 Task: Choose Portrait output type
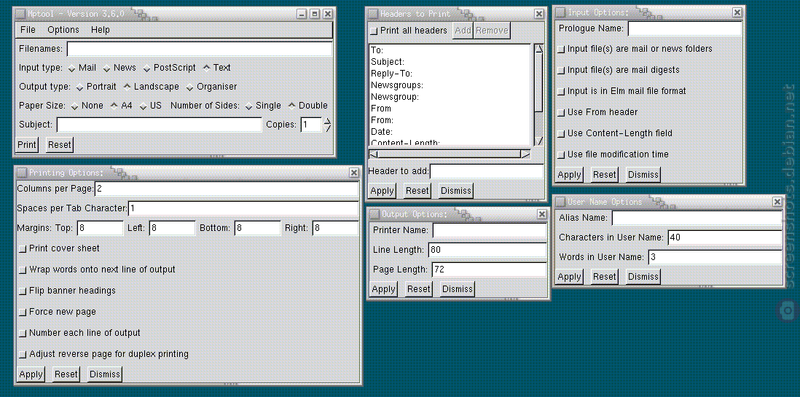[x=96, y=87]
